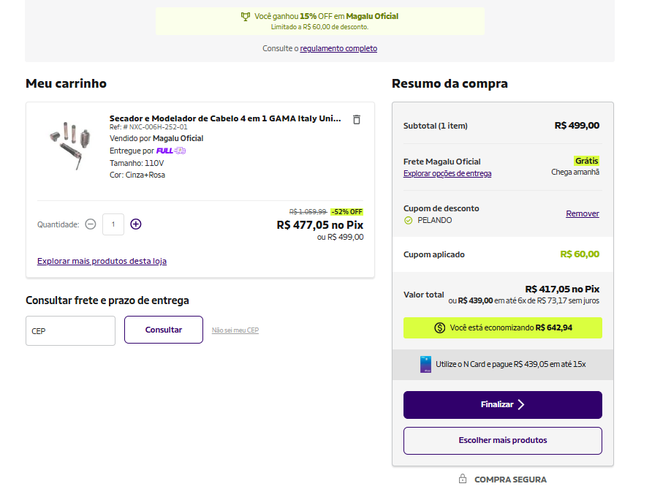Click the FULL delivery badge icon

(171, 151)
